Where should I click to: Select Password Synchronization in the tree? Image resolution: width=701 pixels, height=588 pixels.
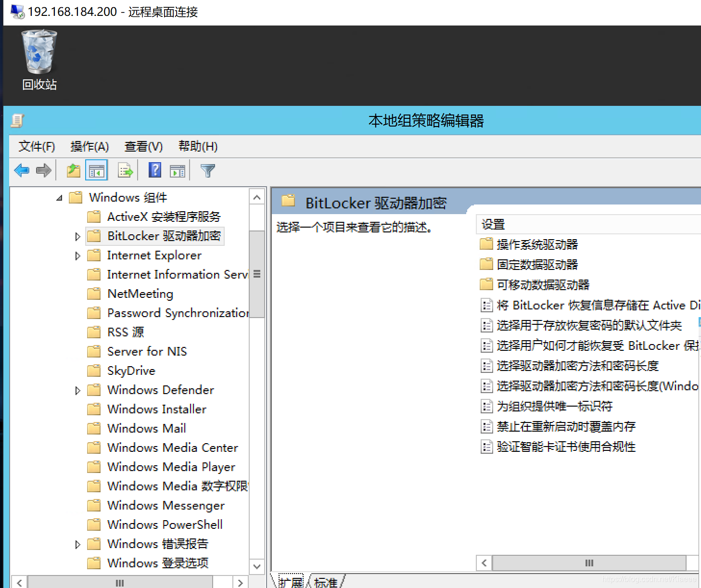point(178,313)
